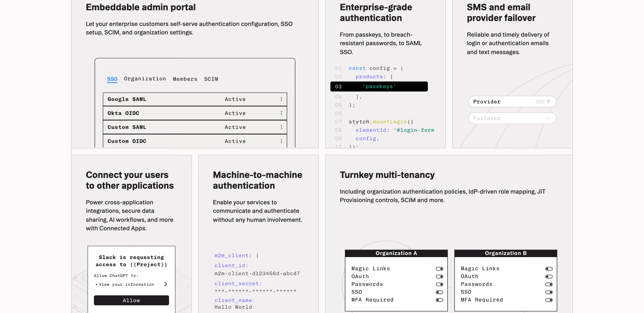Image resolution: width=644 pixels, height=313 pixels.
Task: Click the Failover pill field
Action: pos(512,118)
